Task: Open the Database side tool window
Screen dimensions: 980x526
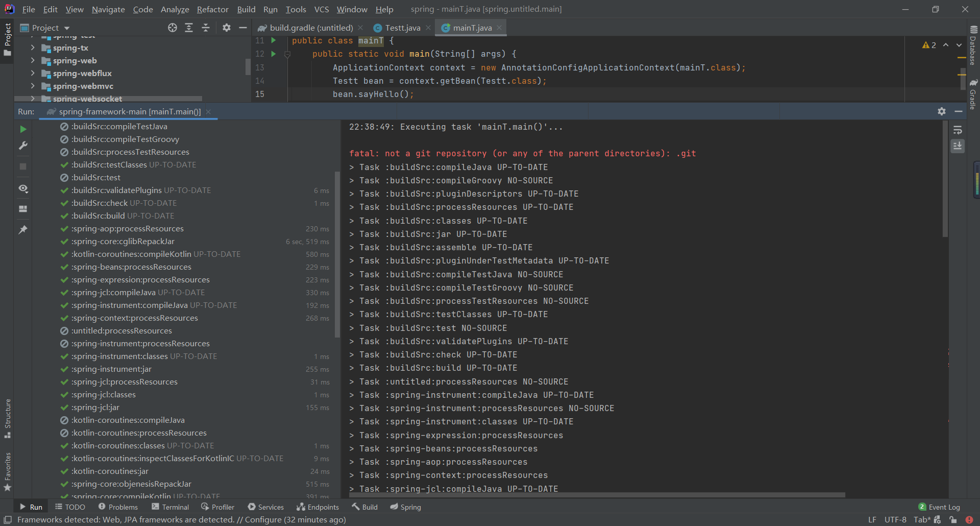Action: [973, 45]
